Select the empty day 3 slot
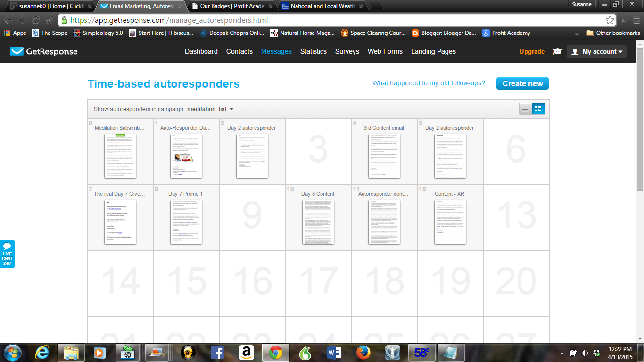This screenshot has height=362, width=644. click(x=318, y=151)
